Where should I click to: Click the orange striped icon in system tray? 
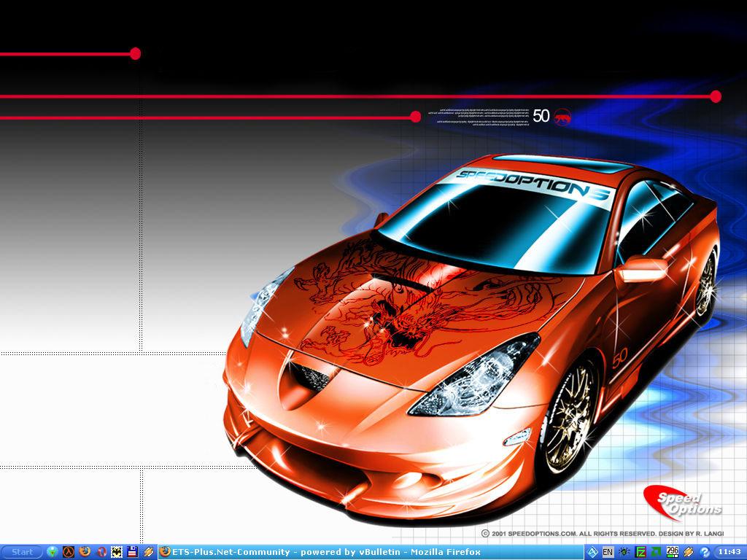point(689,552)
